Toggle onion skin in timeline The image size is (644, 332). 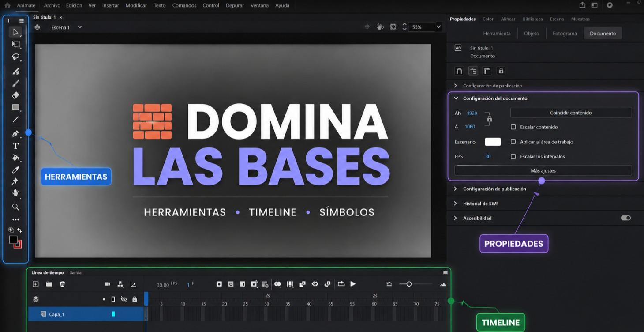tap(277, 284)
